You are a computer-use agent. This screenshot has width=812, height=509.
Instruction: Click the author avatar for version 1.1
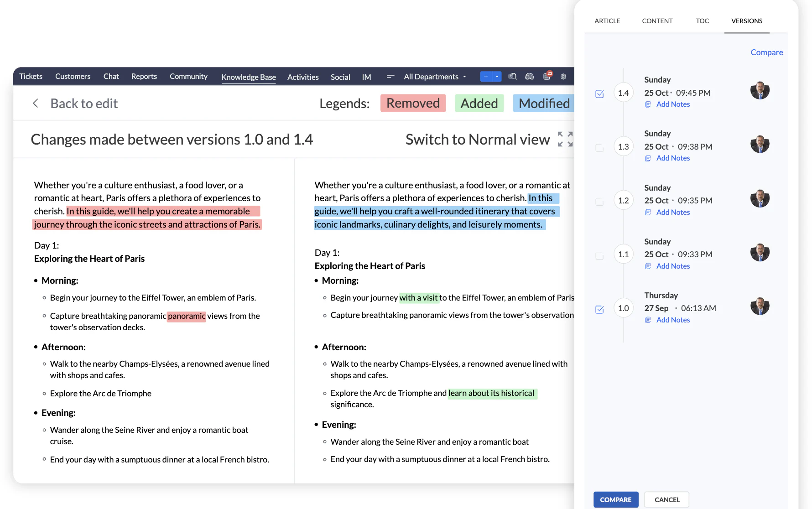point(760,252)
